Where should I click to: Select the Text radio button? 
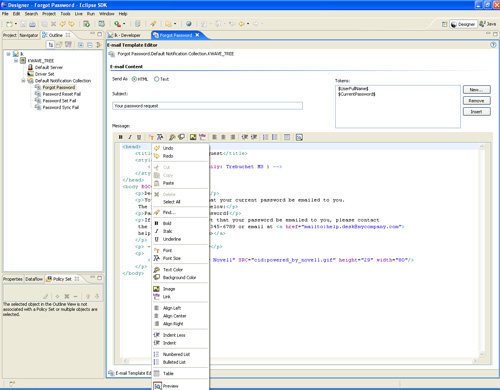point(156,79)
